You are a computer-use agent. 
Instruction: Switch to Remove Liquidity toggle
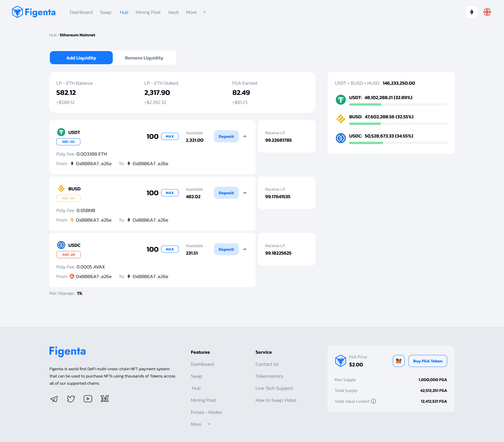pos(144,58)
